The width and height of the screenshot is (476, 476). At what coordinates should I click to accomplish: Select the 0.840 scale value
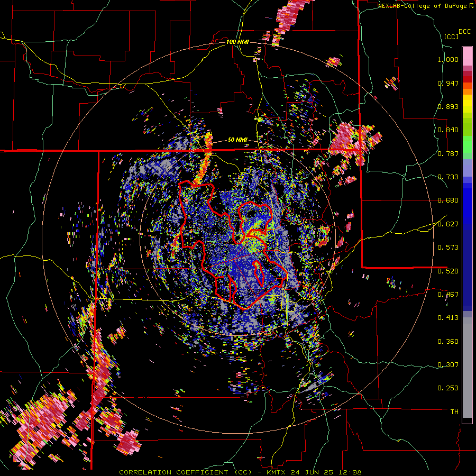pos(448,130)
